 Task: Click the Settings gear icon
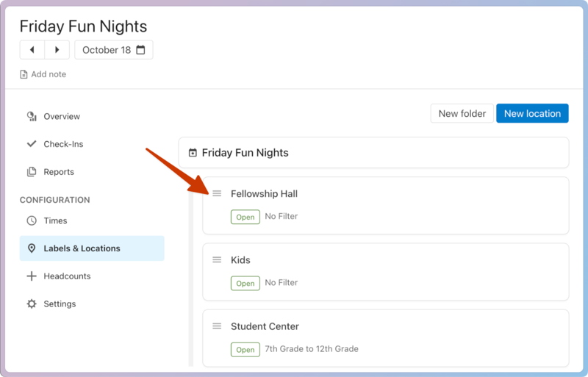tap(32, 304)
